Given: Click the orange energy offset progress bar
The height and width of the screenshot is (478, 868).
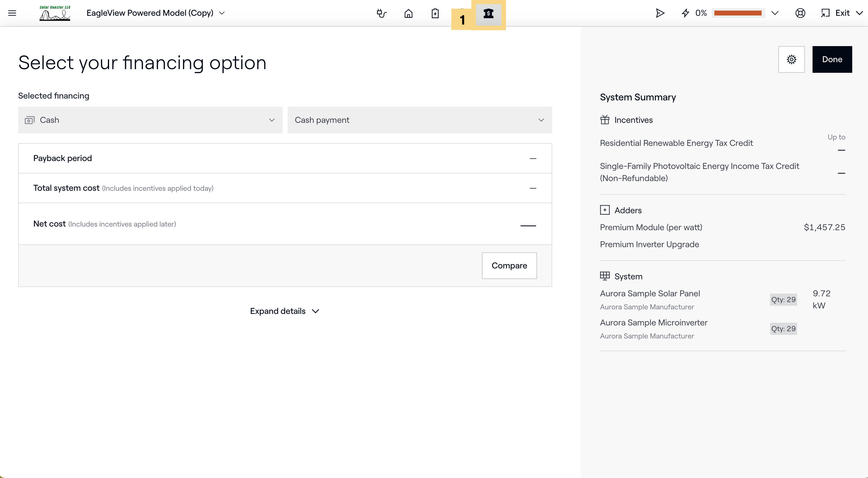Looking at the screenshot, I should click(x=738, y=13).
